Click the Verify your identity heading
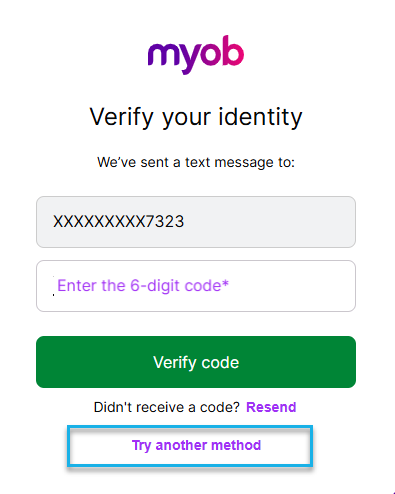The height and width of the screenshot is (494, 395). pos(196,117)
